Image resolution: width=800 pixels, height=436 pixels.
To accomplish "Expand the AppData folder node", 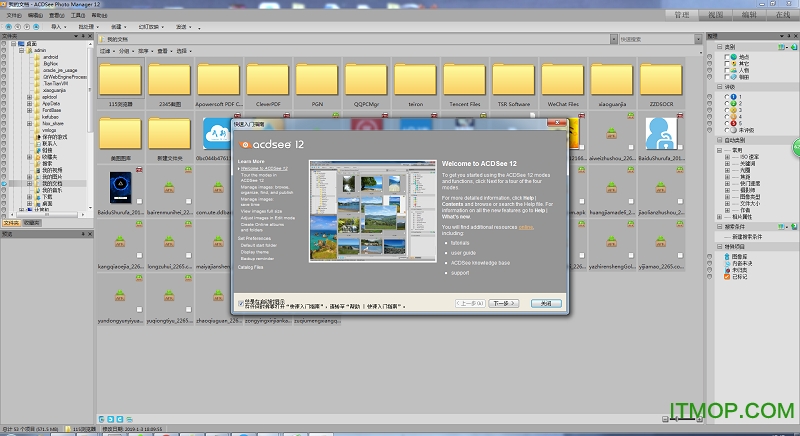I will [30, 104].
